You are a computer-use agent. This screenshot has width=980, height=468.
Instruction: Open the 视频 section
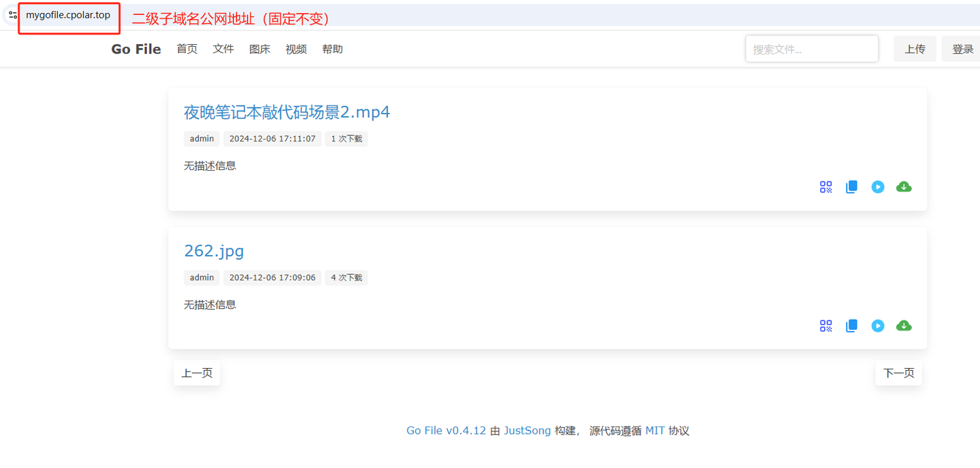pos(296,48)
